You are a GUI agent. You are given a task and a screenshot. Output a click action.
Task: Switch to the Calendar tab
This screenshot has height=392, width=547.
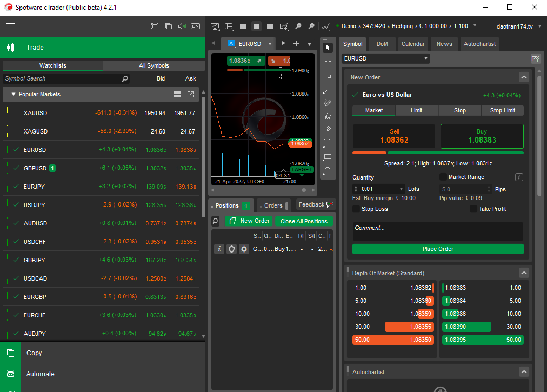(x=413, y=44)
